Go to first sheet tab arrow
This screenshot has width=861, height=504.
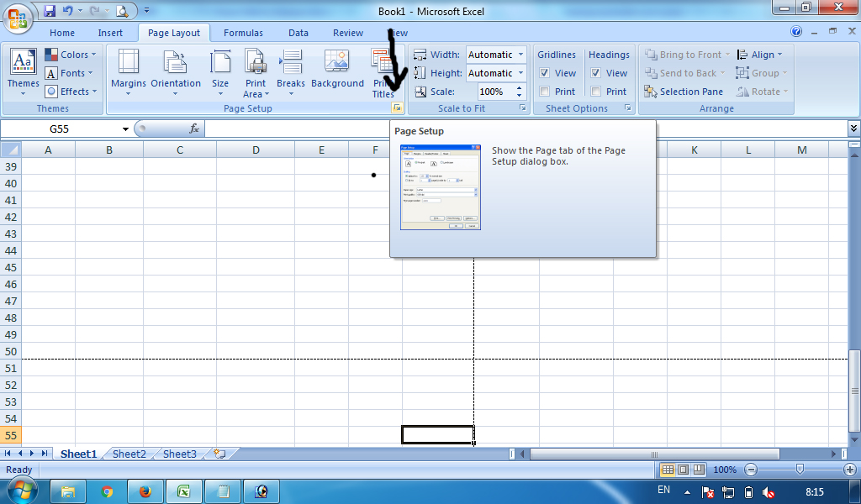[x=8, y=454]
